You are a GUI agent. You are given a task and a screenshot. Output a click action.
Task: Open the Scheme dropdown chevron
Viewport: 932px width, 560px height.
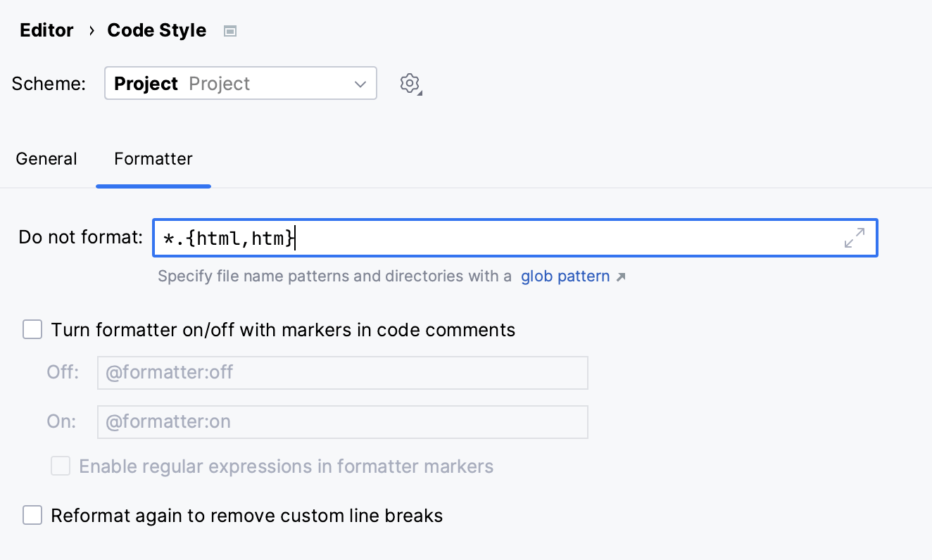[x=360, y=83]
